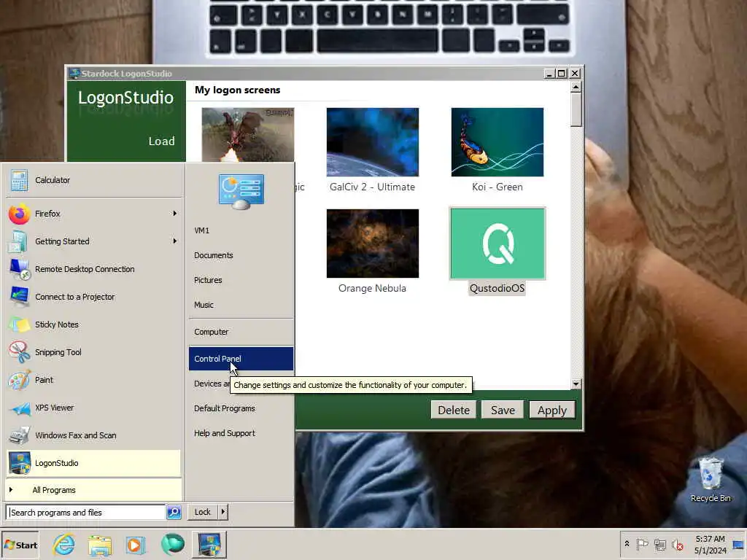Viewport: 747px width, 560px height.
Task: Click the network tray icon
Action: point(659,544)
